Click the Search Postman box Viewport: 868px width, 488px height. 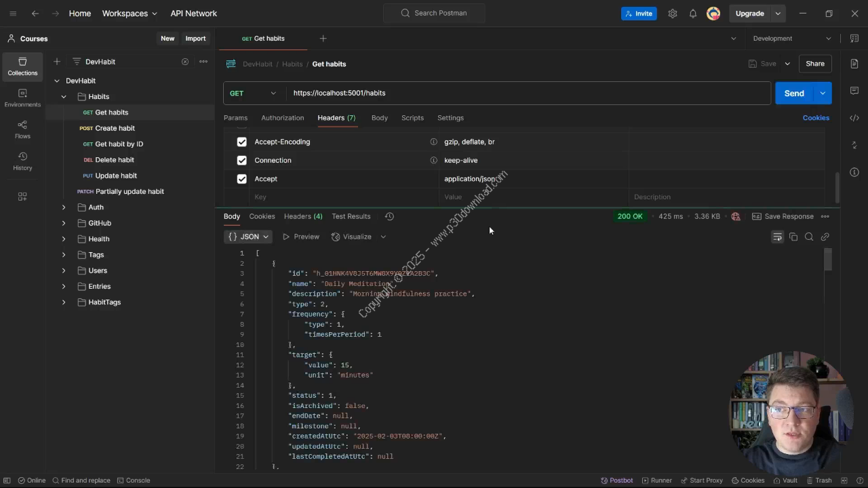(434, 13)
